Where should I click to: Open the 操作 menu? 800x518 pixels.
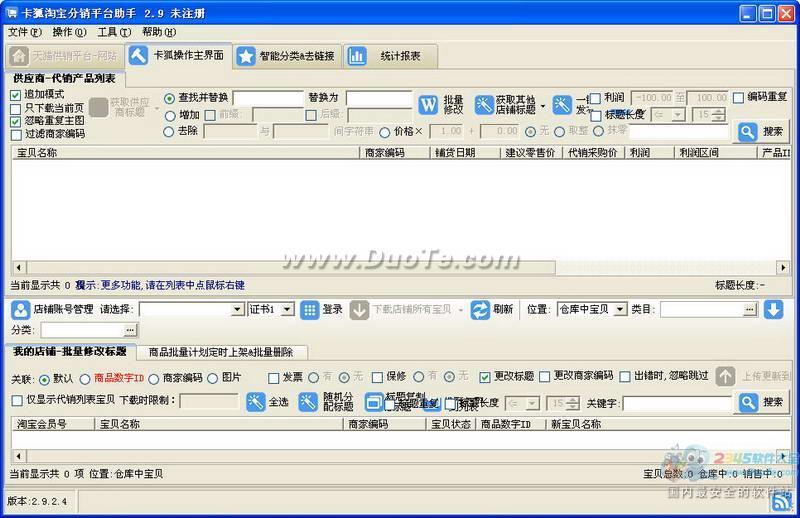pyautogui.click(x=69, y=32)
